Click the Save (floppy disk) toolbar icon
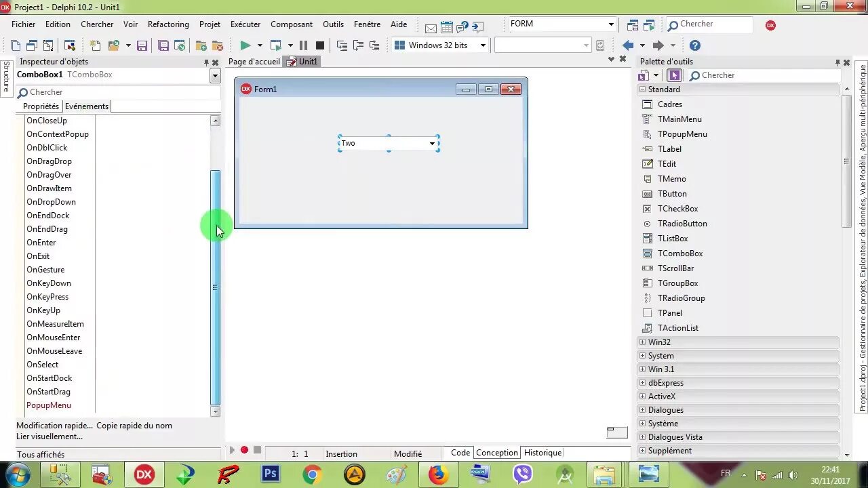Viewport: 868px width, 488px height. coord(142,45)
